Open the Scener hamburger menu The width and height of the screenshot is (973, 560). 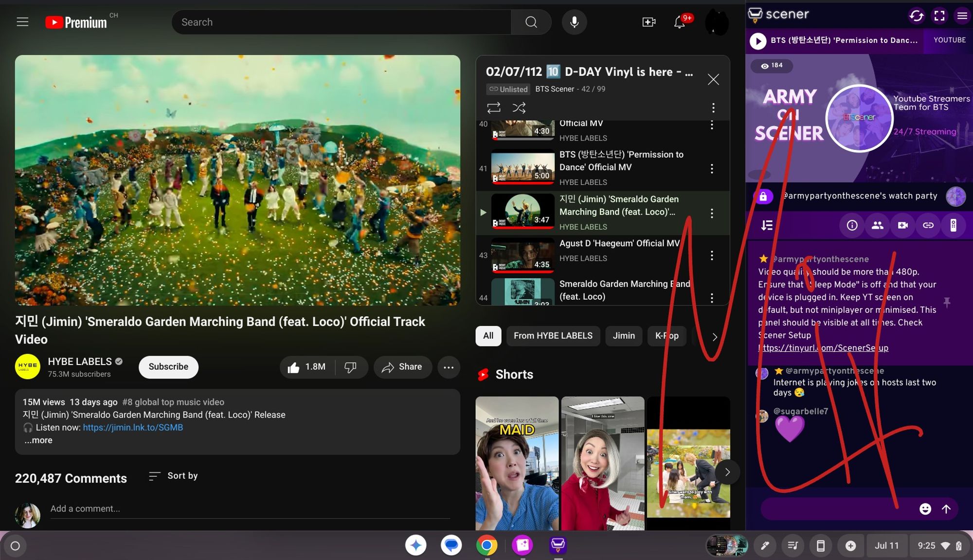coord(962,16)
